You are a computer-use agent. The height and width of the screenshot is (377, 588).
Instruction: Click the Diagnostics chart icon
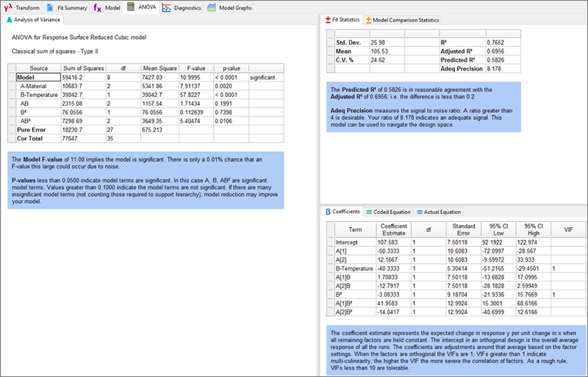click(167, 7)
